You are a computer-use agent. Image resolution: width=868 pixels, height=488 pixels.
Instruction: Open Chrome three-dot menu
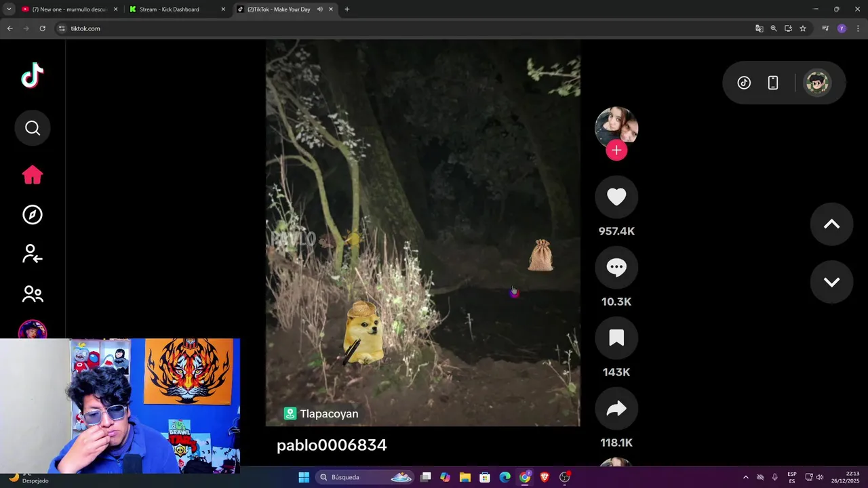858,28
